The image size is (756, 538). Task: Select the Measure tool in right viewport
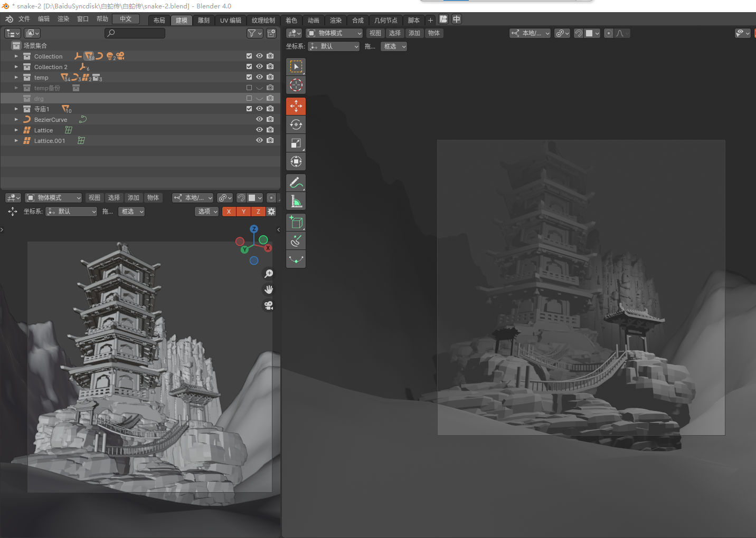point(296,201)
